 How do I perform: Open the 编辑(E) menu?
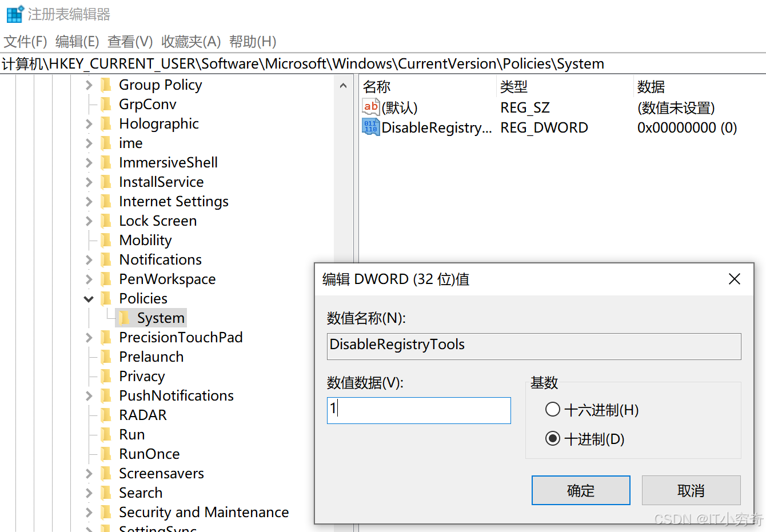click(x=77, y=42)
